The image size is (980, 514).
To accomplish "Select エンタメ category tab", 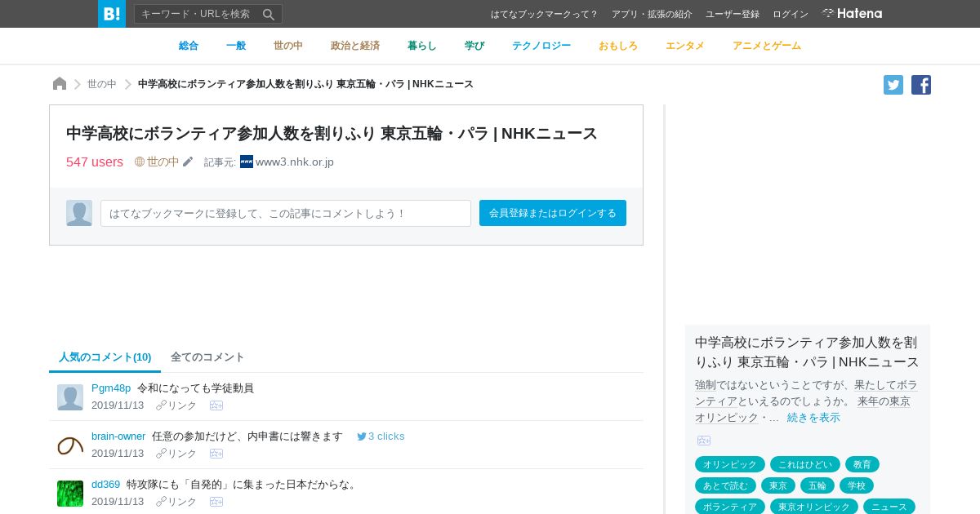I will point(685,46).
